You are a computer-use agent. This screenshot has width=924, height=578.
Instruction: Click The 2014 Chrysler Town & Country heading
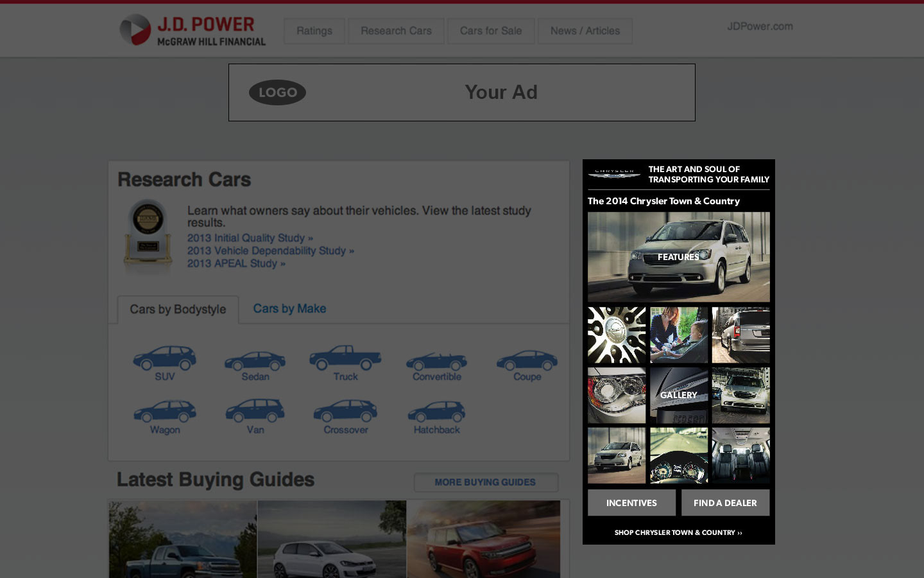(663, 201)
